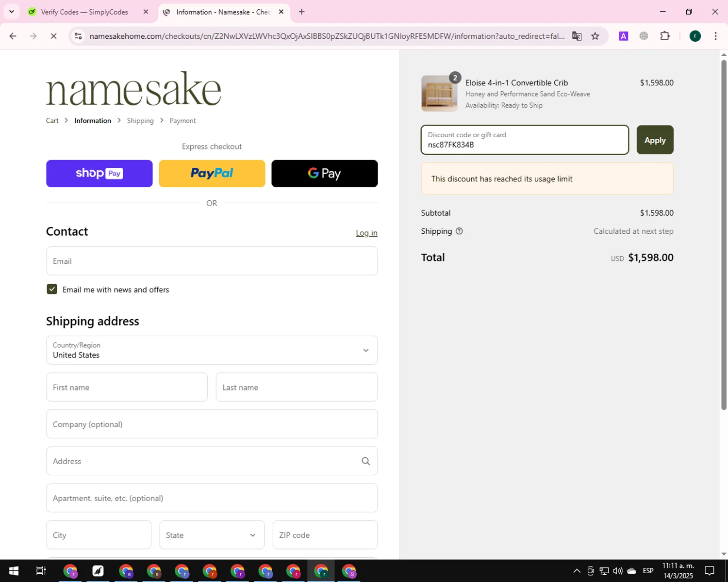Apply the discount code
The width and height of the screenshot is (728, 582).
coord(655,140)
